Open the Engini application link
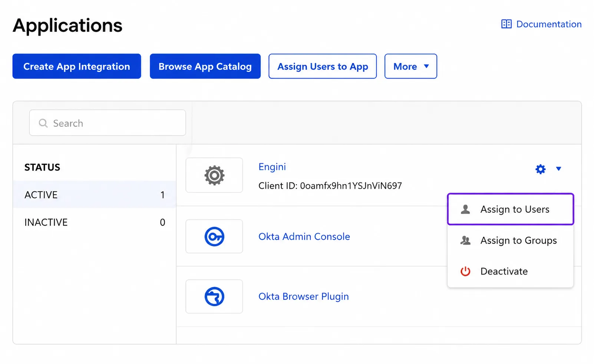The height and width of the screenshot is (364, 594). point(272,167)
